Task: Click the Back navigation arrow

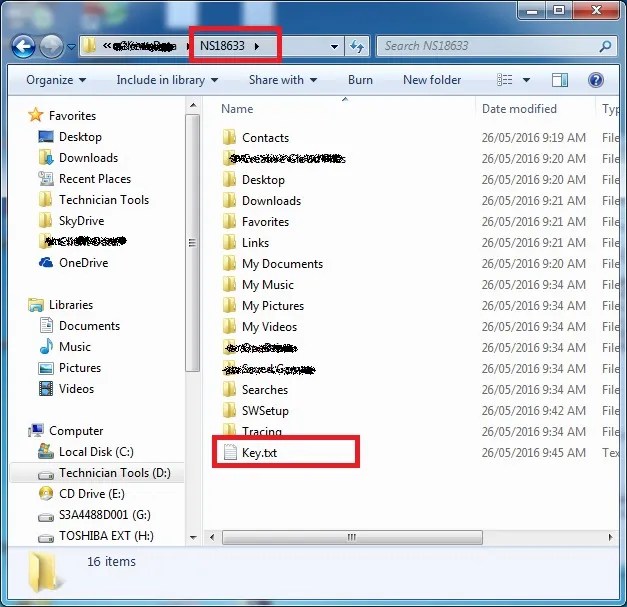Action: (23, 46)
